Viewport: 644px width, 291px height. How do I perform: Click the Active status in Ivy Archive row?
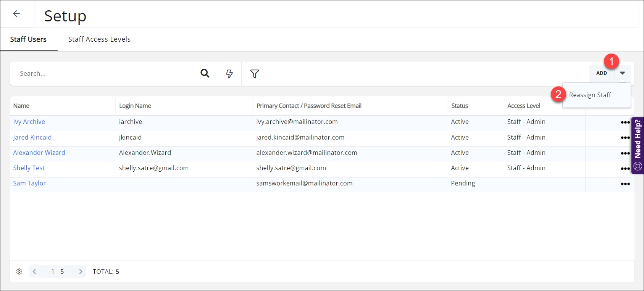tap(460, 122)
